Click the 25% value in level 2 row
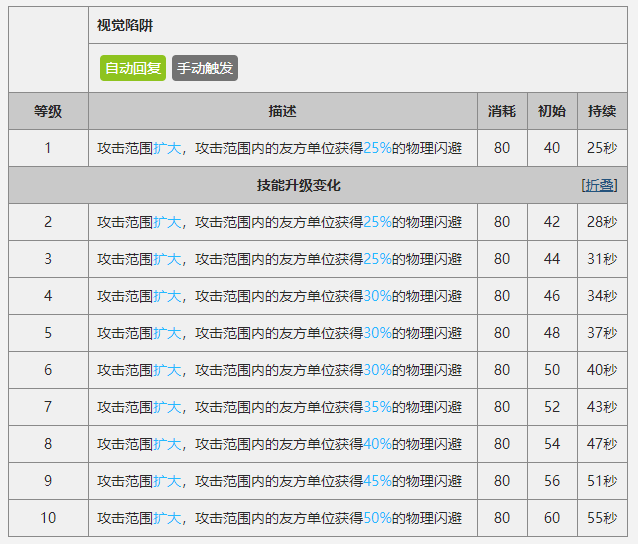The width and height of the screenshot is (638, 544). click(x=377, y=222)
